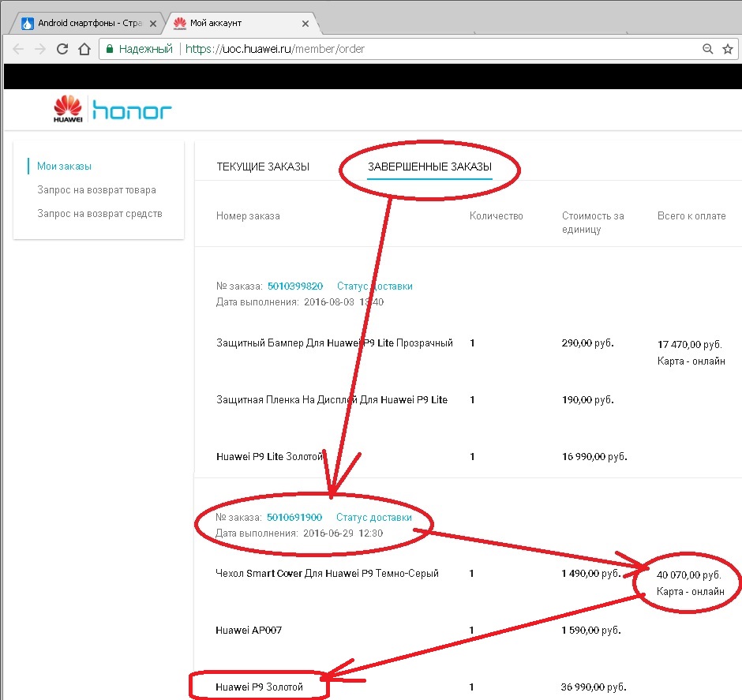The height and width of the screenshot is (700, 742).
Task: Click Карта - онлайн under 17 470,00 руб.
Action: (x=691, y=361)
